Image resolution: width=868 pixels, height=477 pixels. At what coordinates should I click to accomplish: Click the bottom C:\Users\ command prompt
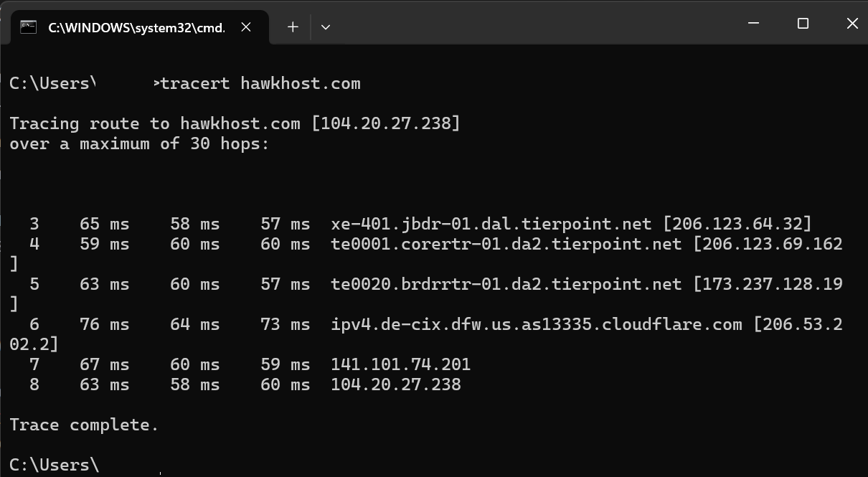55,465
